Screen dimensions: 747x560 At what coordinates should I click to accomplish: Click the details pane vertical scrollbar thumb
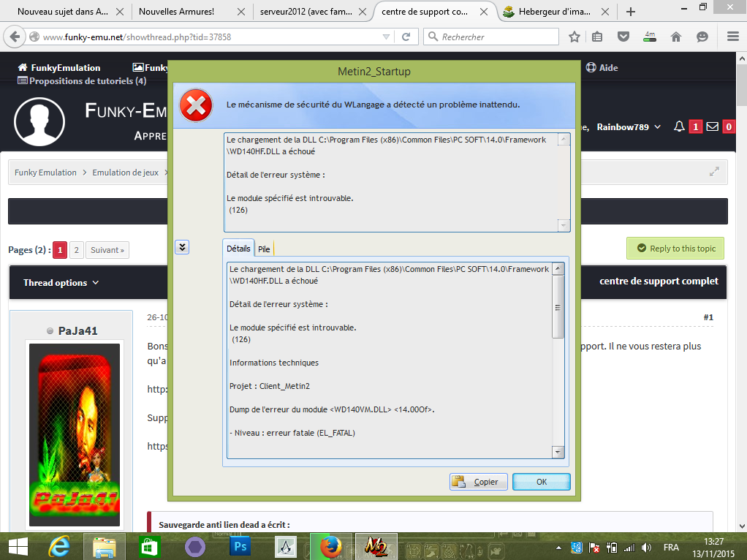click(558, 307)
